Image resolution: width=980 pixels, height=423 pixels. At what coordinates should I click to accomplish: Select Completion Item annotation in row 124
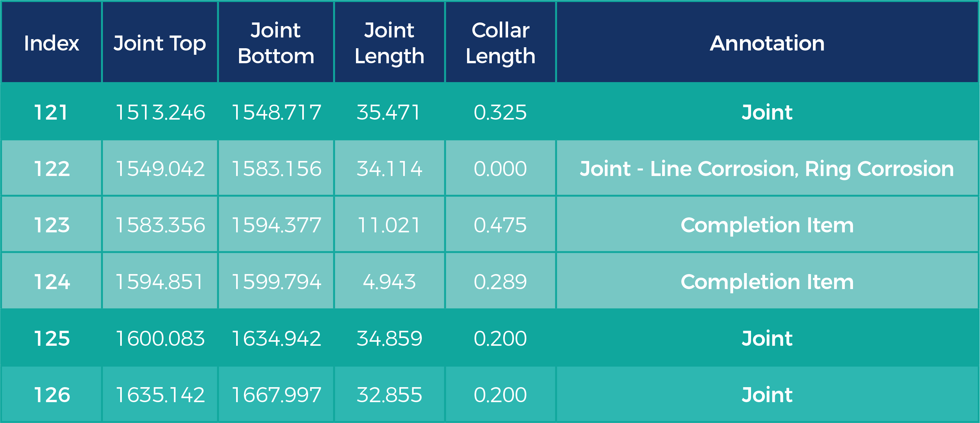pos(767,282)
